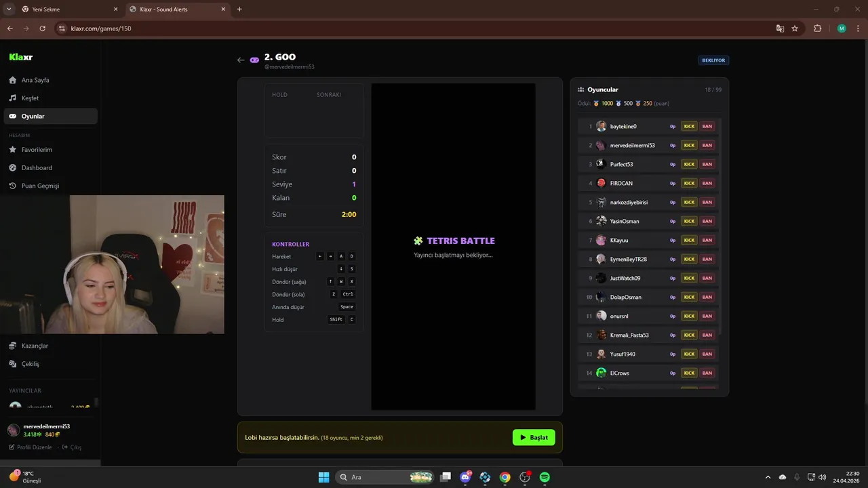Close the Klaxr - Sound Alerts tab
Screen dimensions: 868x488
pyautogui.click(x=222, y=9)
